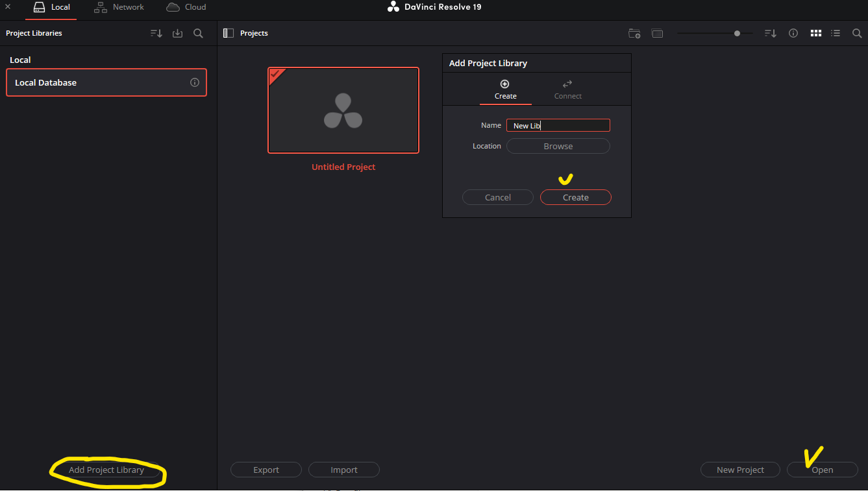This screenshot has height=491, width=868.
Task: Create a new folder in Projects
Action: tap(634, 33)
